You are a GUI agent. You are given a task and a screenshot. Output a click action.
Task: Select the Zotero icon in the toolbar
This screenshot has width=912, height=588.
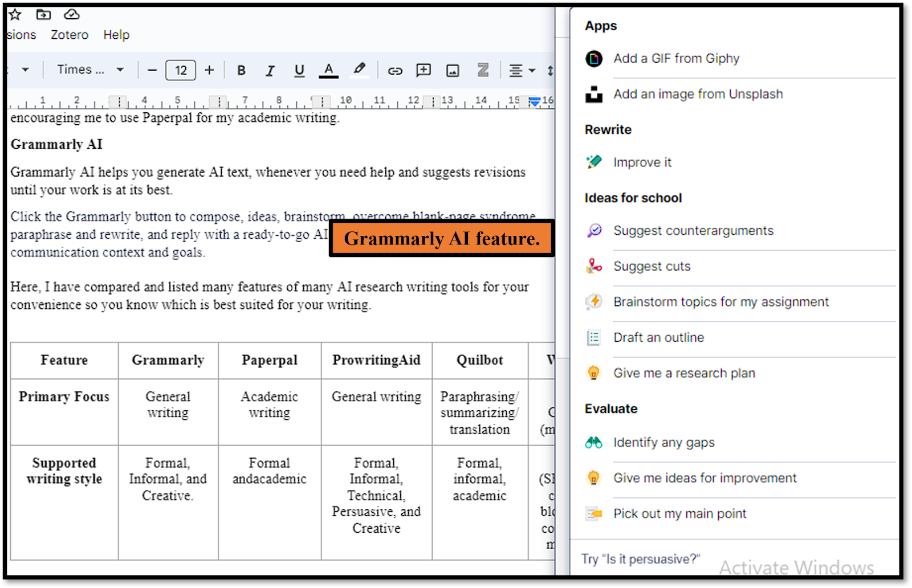pos(482,70)
